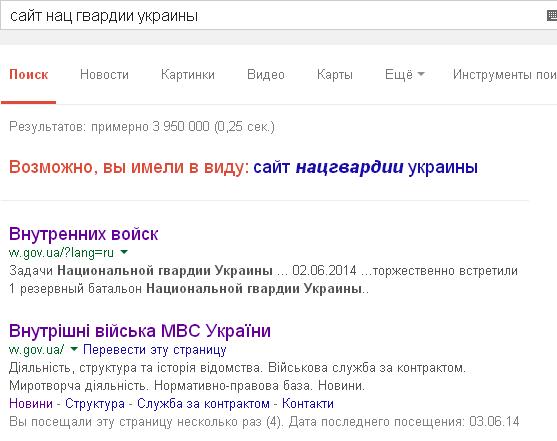Screen dimensions: 557x441
Task: Expand the Ещё dropdown menu
Action: pos(405,75)
